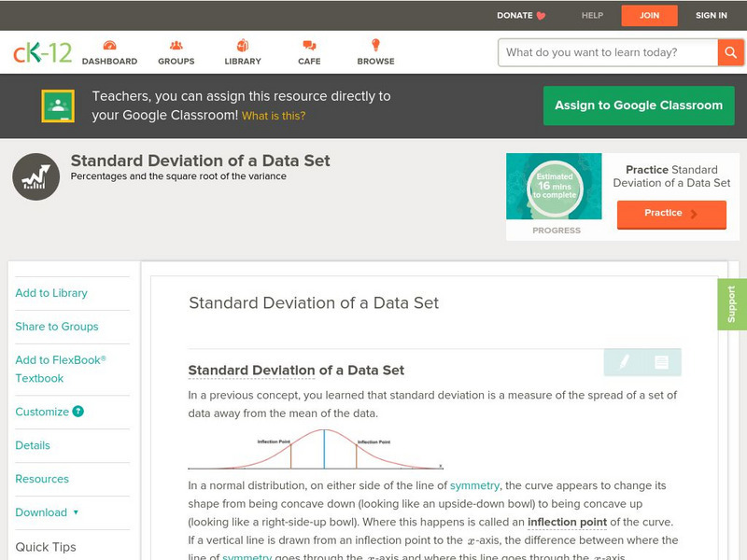
Task: Click the 'What is this?' link
Action: point(274,116)
